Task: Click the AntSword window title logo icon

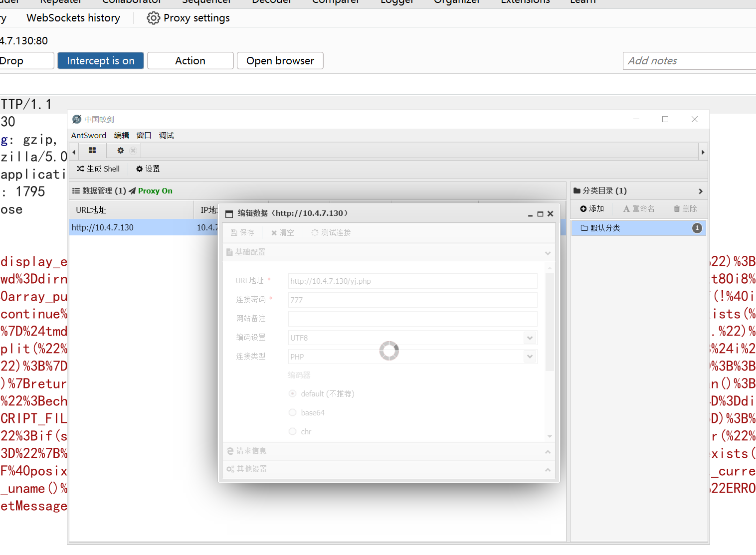Action: pyautogui.click(x=76, y=119)
